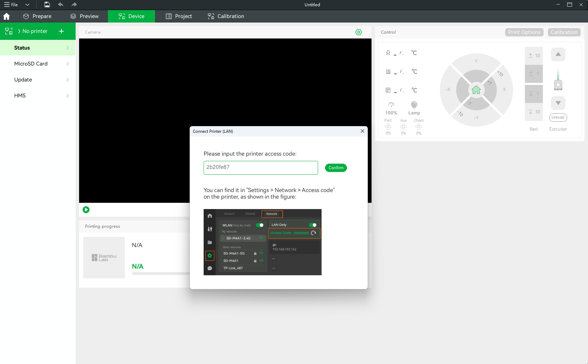Toggle the Lamp light

[414, 105]
